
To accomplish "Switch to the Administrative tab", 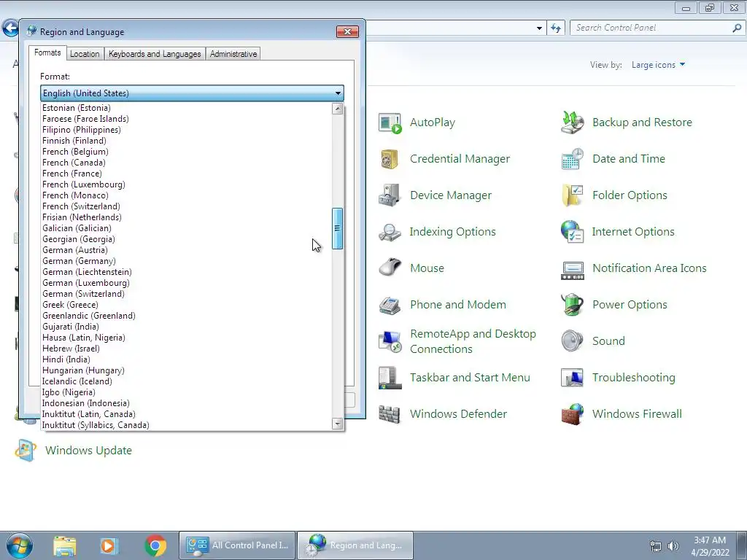I will pyautogui.click(x=233, y=54).
